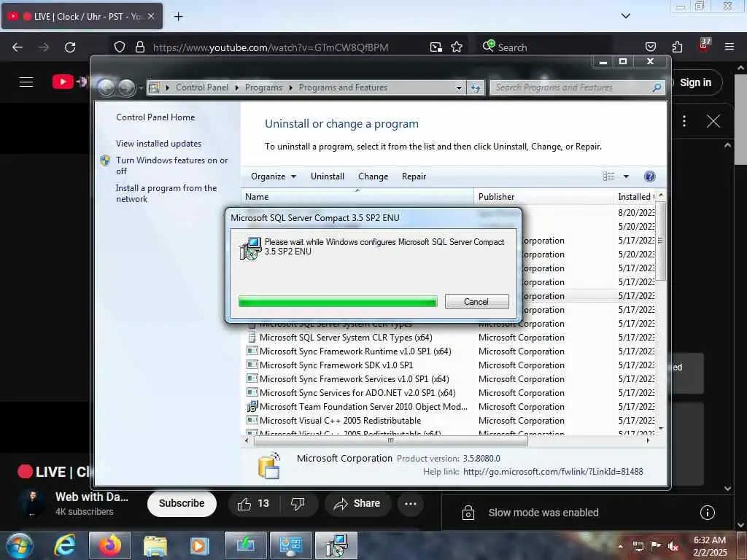Viewport: 747px width, 560px height.
Task: Click the slow mode info icon
Action: tap(708, 513)
